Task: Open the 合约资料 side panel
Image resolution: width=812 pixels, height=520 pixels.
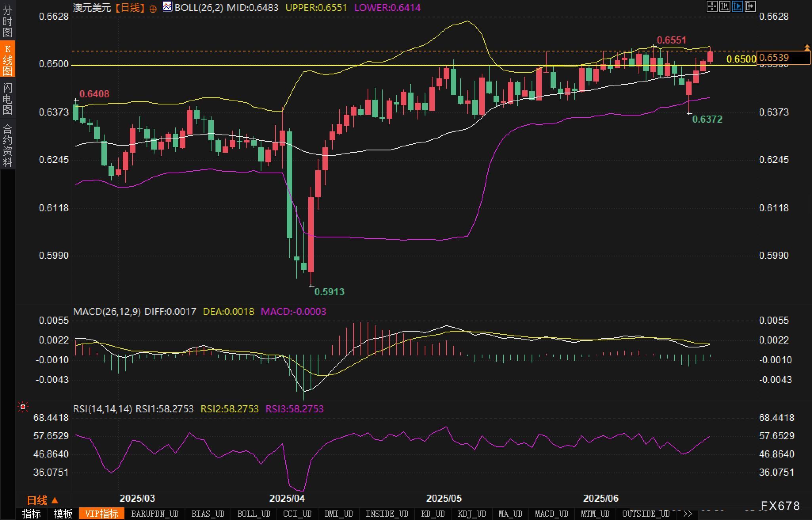Action: click(x=8, y=145)
